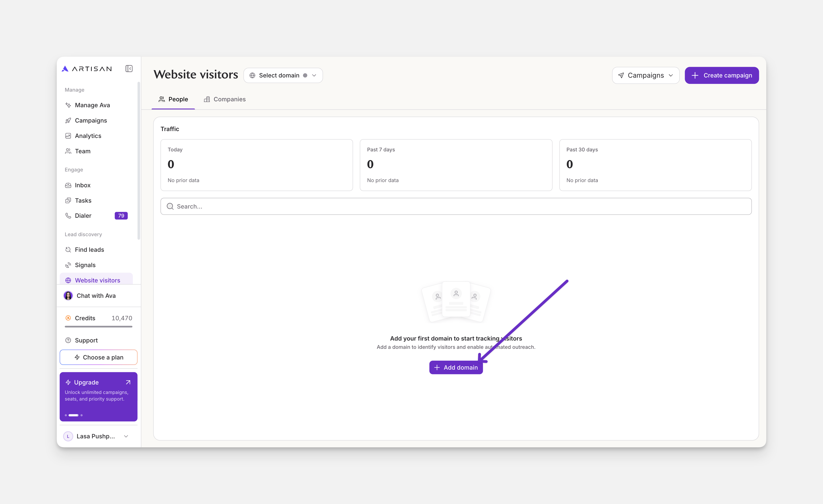Switch to the Companies tab
Image resolution: width=823 pixels, height=504 pixels.
[x=225, y=99]
